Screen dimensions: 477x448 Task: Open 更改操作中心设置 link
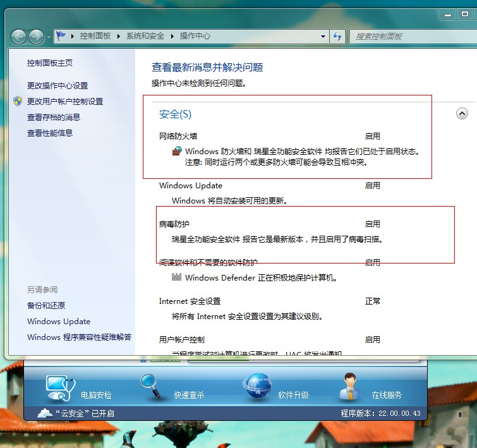pyautogui.click(x=57, y=85)
